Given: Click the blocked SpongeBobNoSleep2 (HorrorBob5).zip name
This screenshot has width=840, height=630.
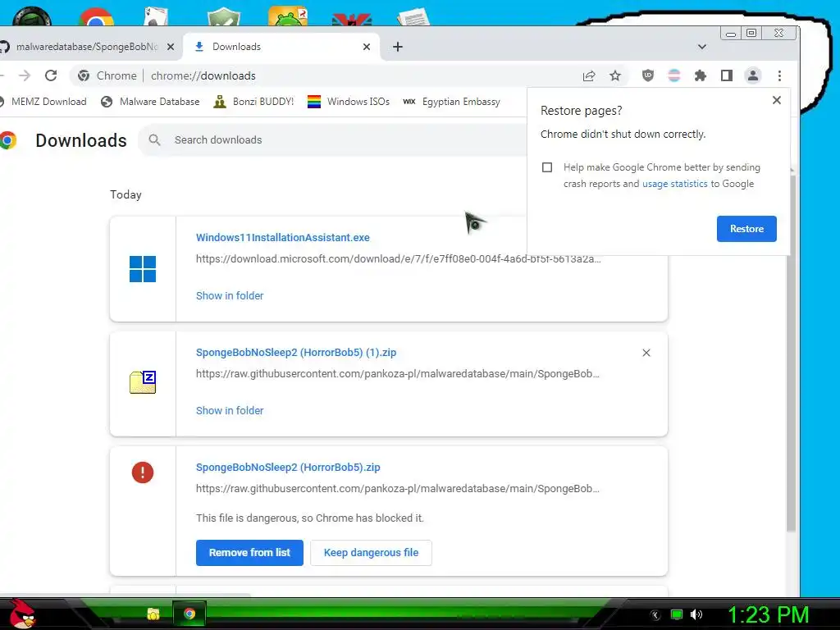Looking at the screenshot, I should click(x=288, y=467).
